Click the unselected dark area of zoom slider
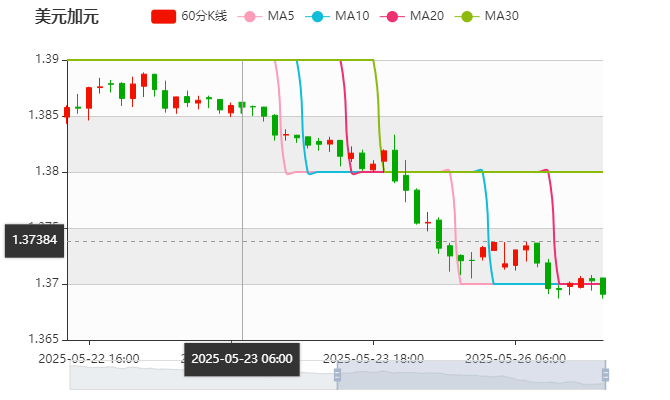Screen dimensions: 670x400 pyautogui.click(x=200, y=375)
